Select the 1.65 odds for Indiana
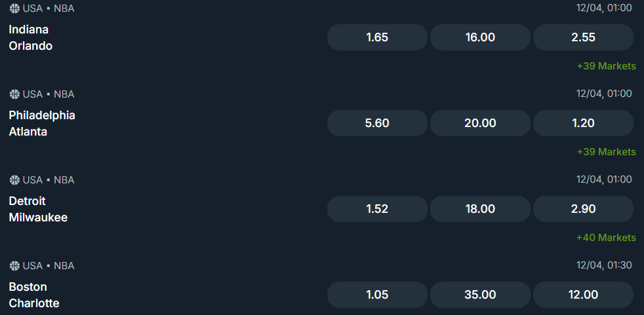Screen dimensions: 644x315 click(x=377, y=37)
